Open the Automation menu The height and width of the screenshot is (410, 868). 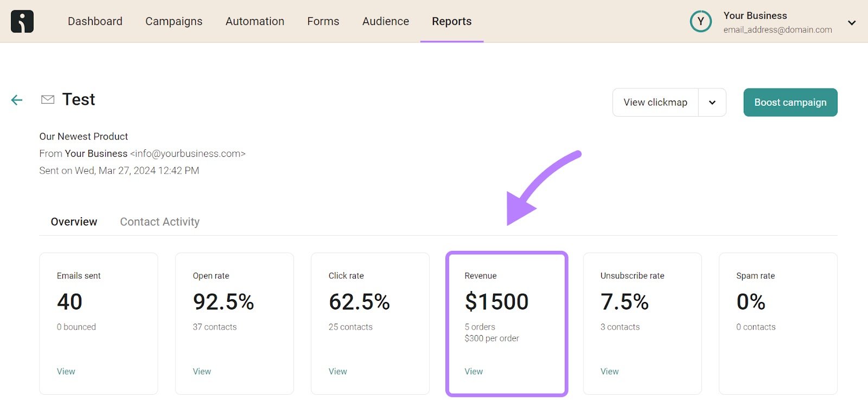[x=255, y=21]
